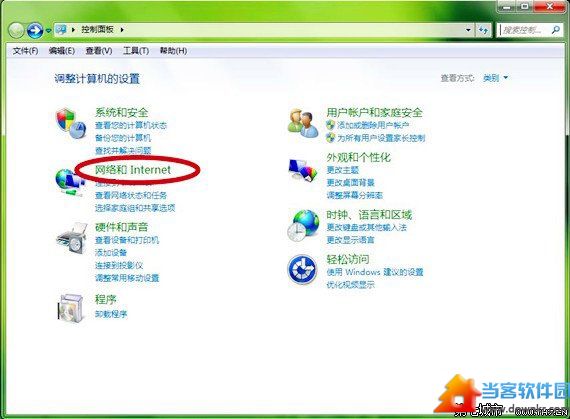Screen dimensions: 570x419
Task: Open System and Security shield icon
Action: click(x=71, y=124)
